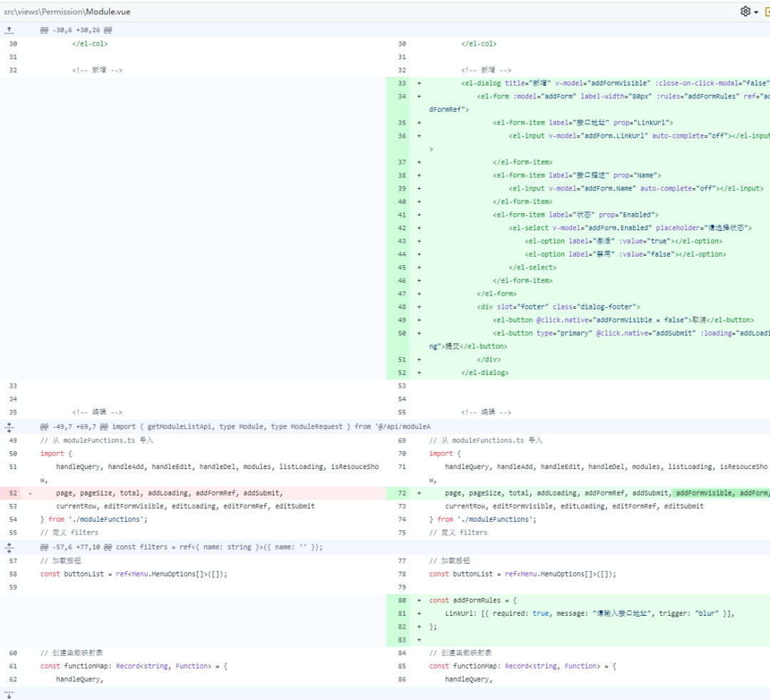Click 'handleQuery,' on original line 62
This screenshot has width=770, height=700.
tap(80, 679)
